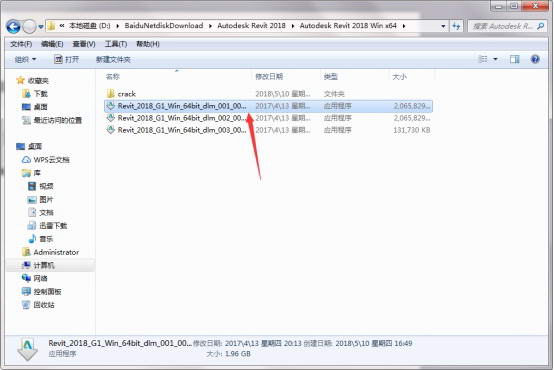Click the 打开 toolbar button
Screen dimensions: 554x370
pyautogui.click(x=66, y=59)
